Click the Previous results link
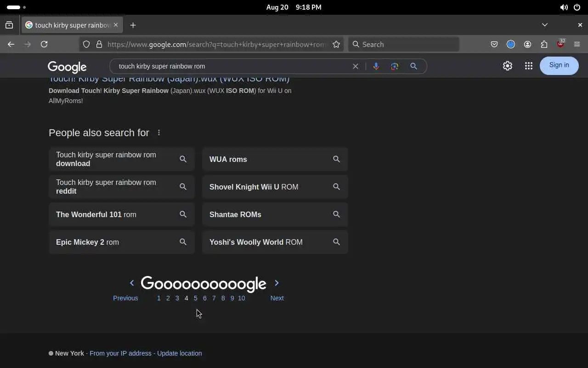 (125, 298)
